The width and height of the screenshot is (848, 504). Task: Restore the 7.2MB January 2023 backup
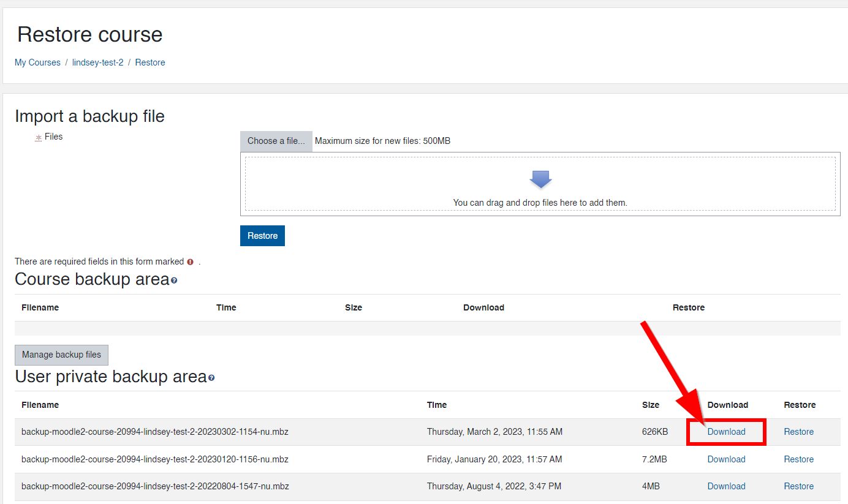pyautogui.click(x=798, y=459)
